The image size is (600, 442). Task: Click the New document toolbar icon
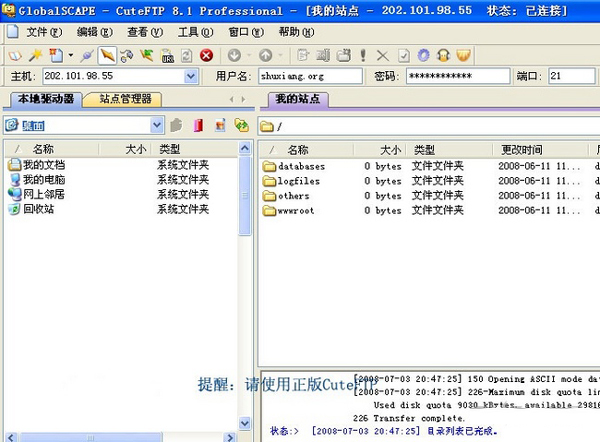click(x=56, y=56)
